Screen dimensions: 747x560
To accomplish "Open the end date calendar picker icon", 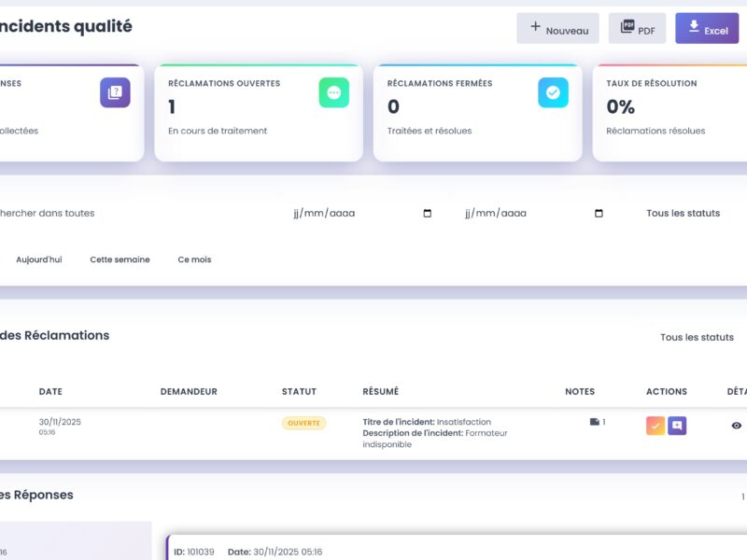I will point(599,213).
